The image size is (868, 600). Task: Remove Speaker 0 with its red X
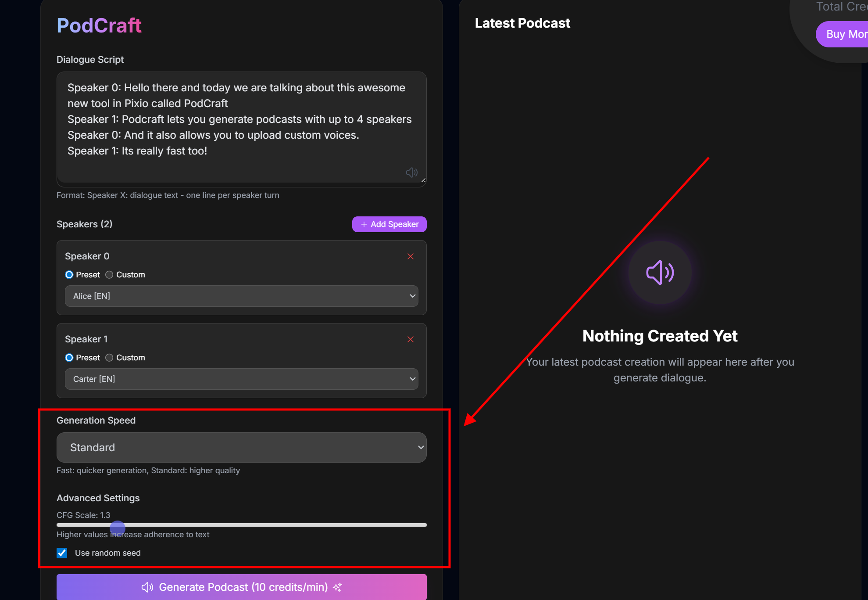(411, 256)
